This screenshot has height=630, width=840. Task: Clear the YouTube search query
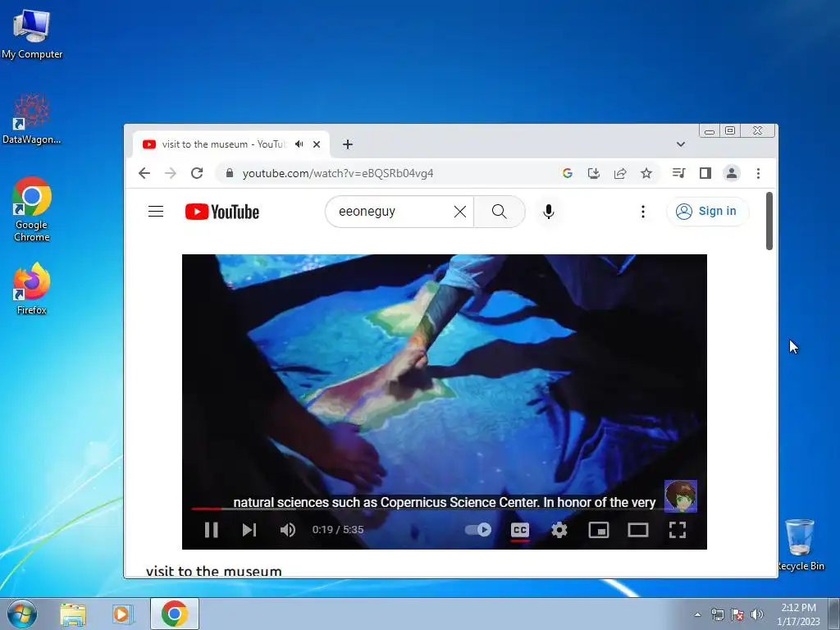tap(459, 212)
